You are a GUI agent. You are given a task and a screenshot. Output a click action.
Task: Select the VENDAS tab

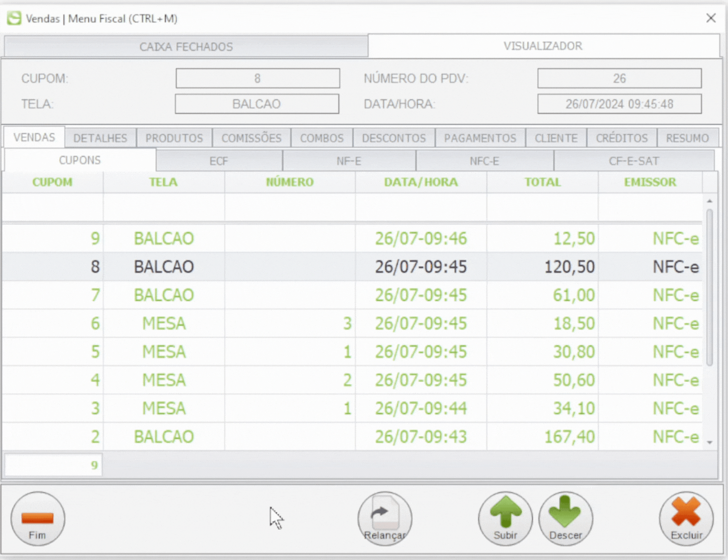[x=34, y=137]
